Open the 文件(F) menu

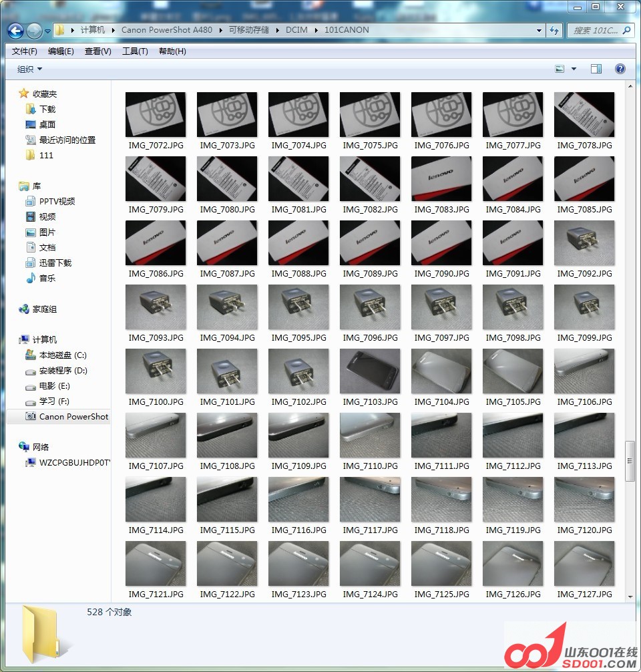tap(25, 51)
